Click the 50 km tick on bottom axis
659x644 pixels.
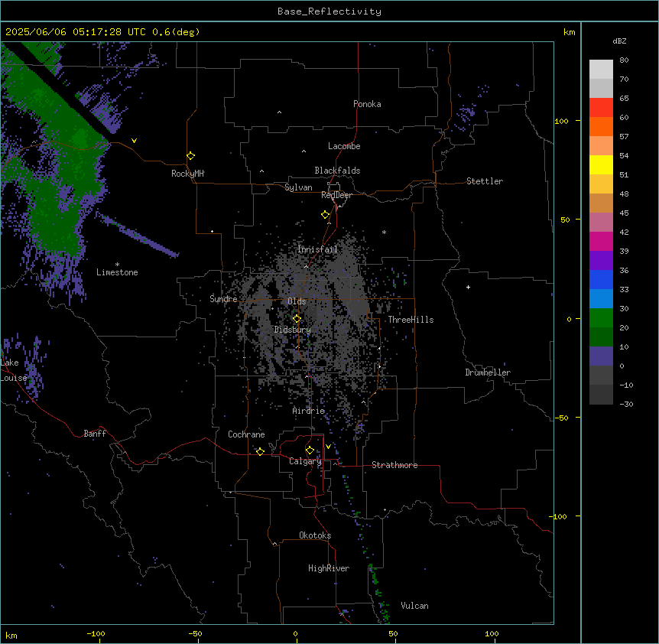coord(393,633)
